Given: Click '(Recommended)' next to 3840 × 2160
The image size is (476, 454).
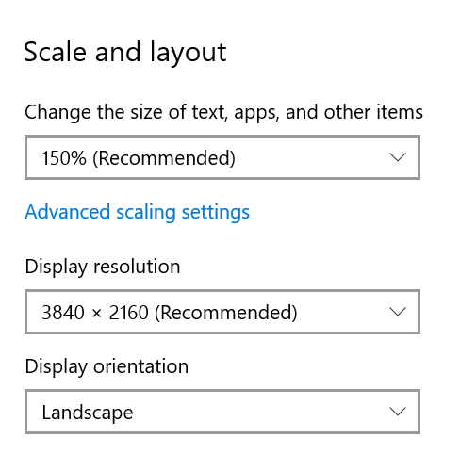Looking at the screenshot, I should (x=226, y=313).
